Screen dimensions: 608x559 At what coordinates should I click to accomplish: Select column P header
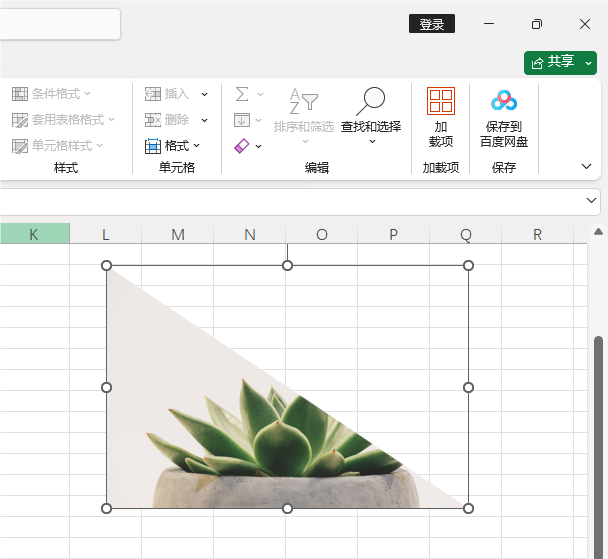[393, 234]
